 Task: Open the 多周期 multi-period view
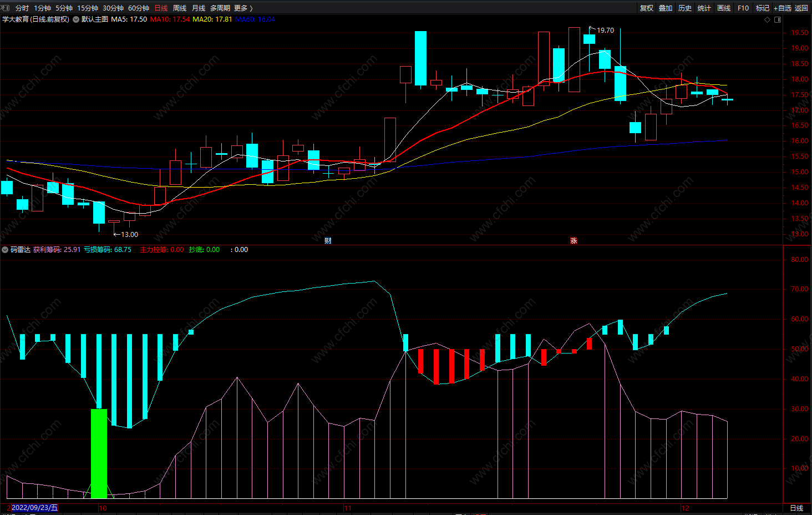tap(220, 8)
